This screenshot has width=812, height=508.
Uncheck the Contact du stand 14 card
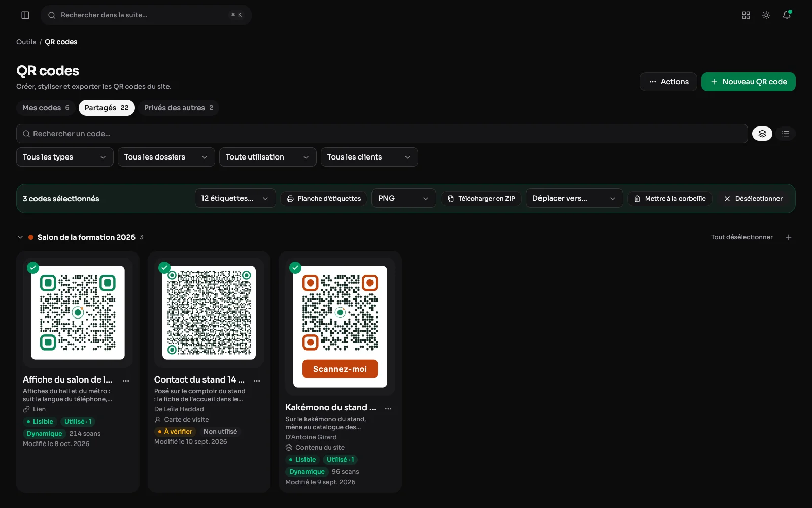click(x=164, y=267)
